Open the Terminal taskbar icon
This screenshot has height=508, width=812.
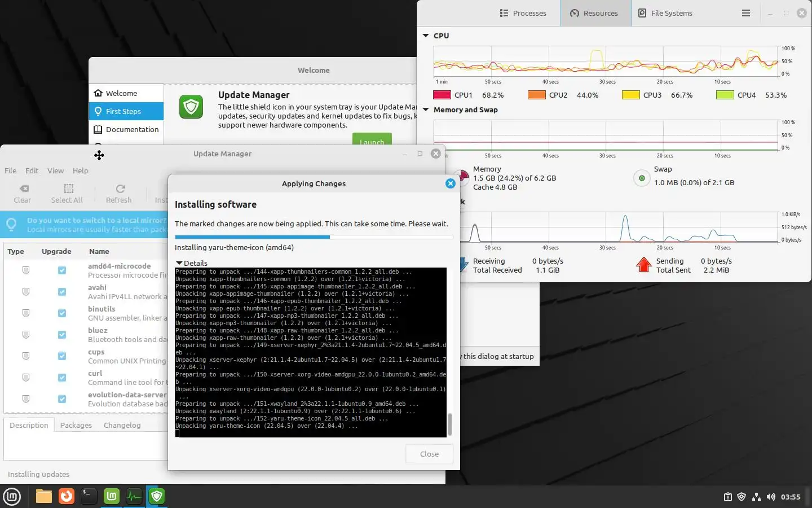(x=89, y=497)
